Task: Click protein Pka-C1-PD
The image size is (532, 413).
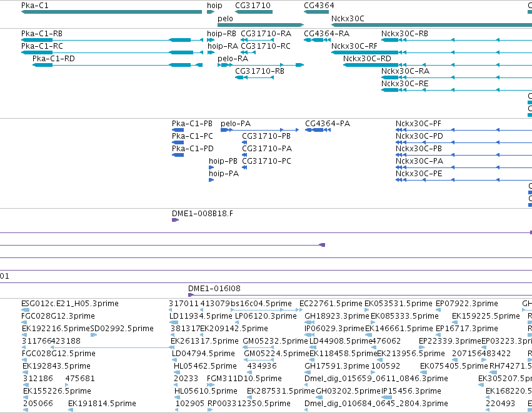Action: tap(178, 155)
